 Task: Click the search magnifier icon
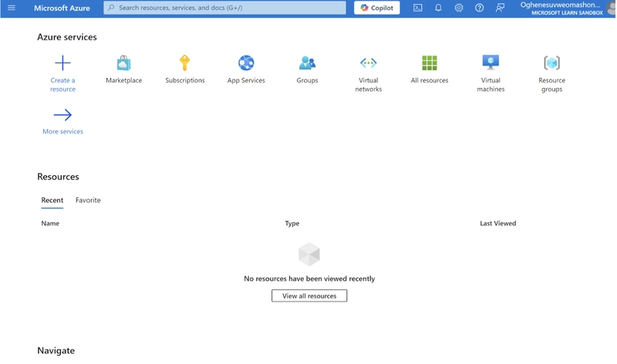click(x=111, y=8)
